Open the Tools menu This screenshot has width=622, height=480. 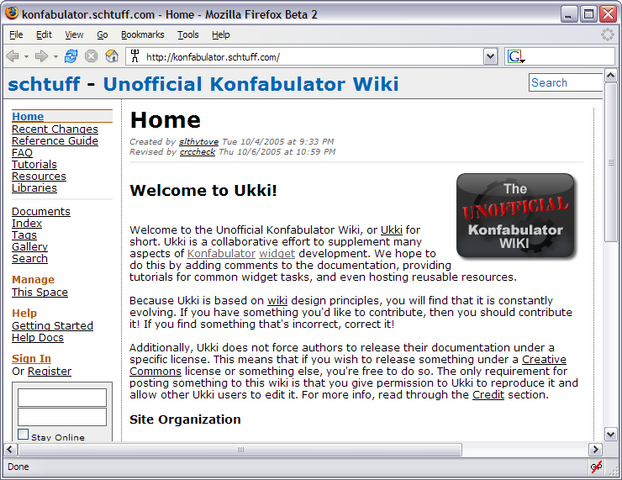[x=188, y=35]
